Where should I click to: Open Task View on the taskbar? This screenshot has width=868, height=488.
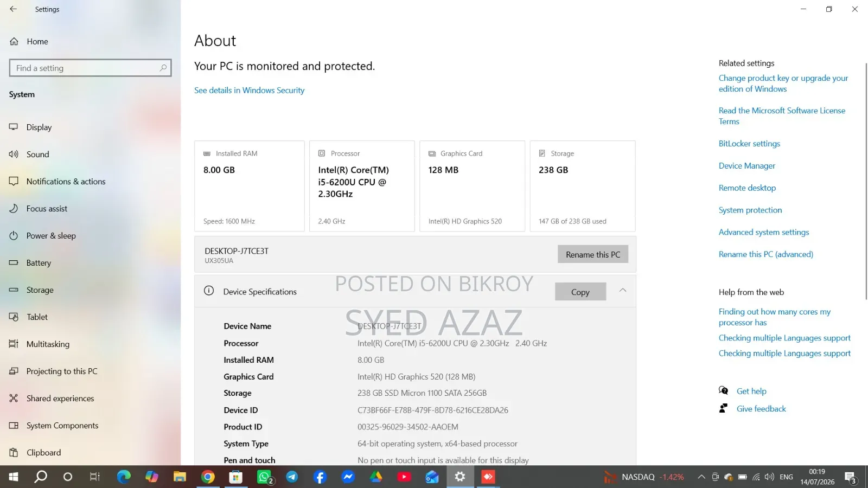(95, 477)
